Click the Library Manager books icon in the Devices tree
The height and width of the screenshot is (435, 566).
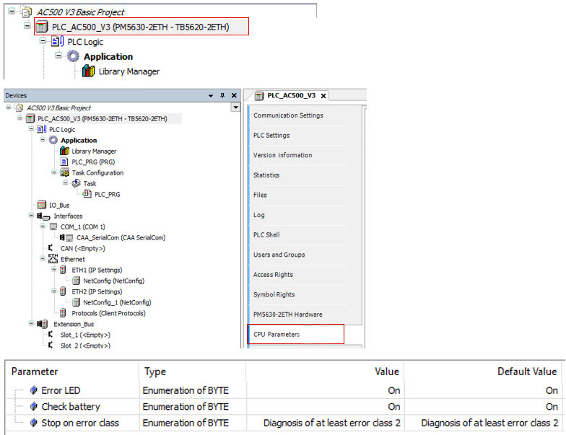[65, 151]
